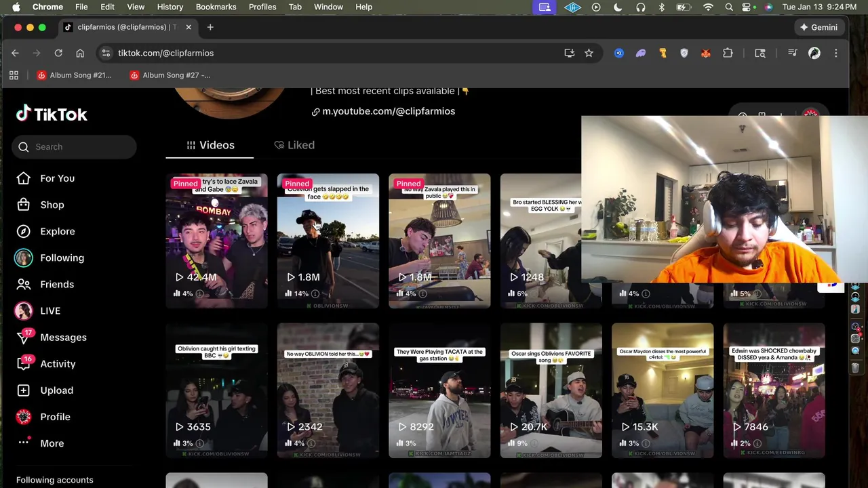The image size is (868, 488).
Task: Open the Chrome menu in menu bar
Action: [47, 7]
